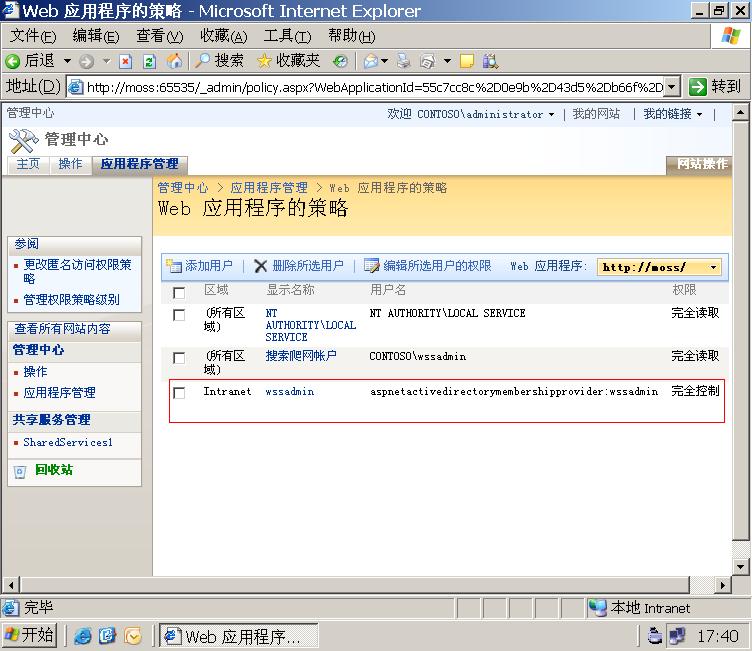Image resolution: width=752 pixels, height=651 pixels.
Task: Click the Central Administration tools logo icon
Action: (23, 141)
